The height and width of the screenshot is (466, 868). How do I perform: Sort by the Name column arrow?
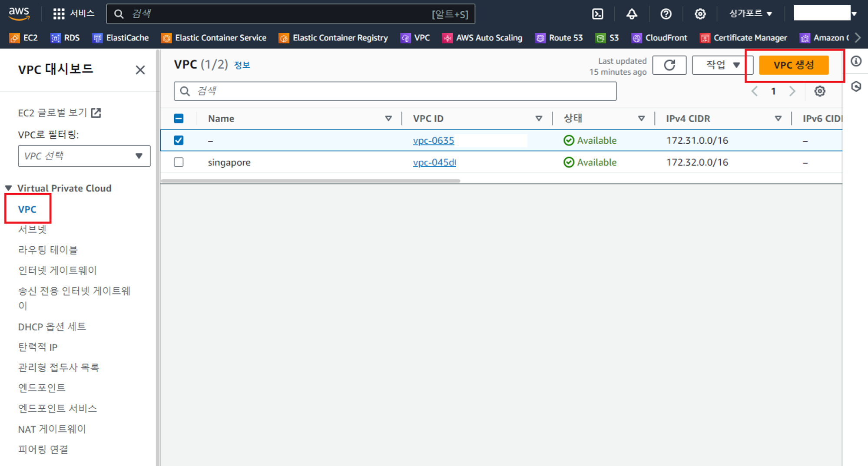(x=388, y=119)
